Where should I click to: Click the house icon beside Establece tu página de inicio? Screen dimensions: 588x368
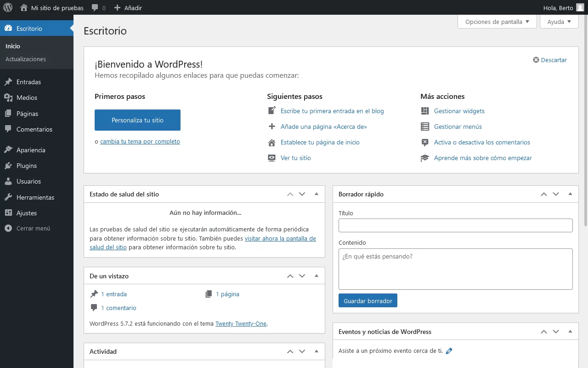[271, 142]
